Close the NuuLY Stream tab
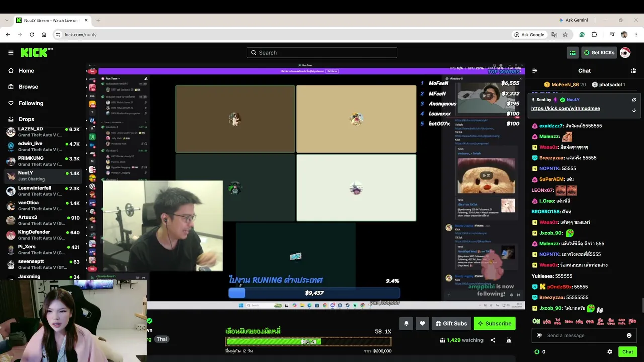The image size is (644, 362). [86, 20]
